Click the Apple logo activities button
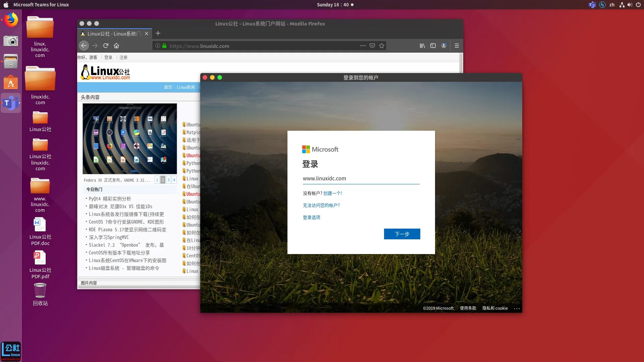644x362 pixels. 6,5
